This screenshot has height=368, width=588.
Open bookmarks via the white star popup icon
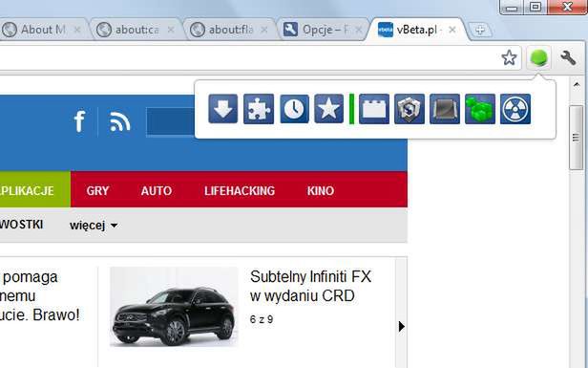[329, 109]
